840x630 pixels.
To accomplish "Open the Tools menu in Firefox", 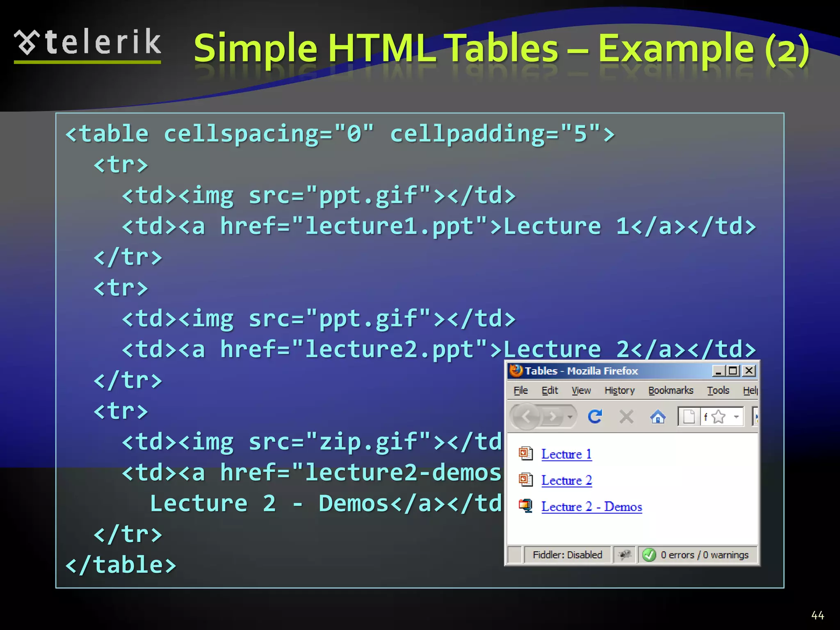I will pyautogui.click(x=718, y=390).
